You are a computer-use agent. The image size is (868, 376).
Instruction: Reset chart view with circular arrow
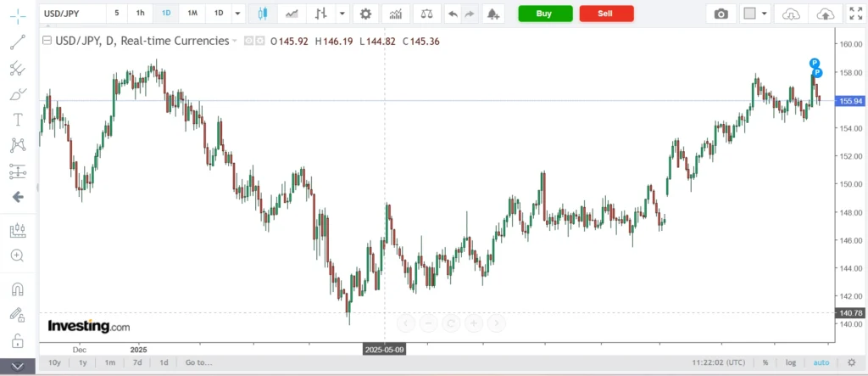point(451,323)
